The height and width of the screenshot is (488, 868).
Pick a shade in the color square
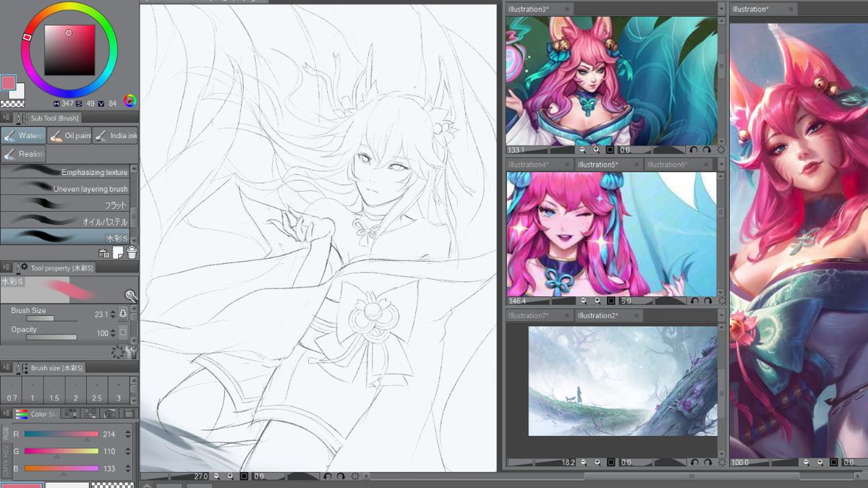(x=69, y=50)
